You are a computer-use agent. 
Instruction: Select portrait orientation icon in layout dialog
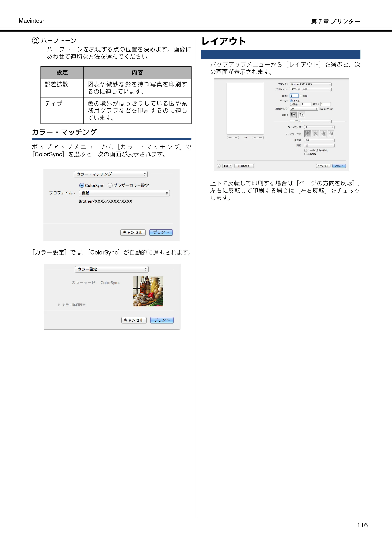click(x=293, y=115)
